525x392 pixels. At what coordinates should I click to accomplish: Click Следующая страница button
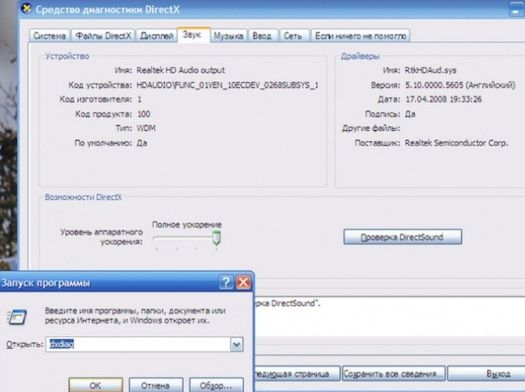point(297,374)
